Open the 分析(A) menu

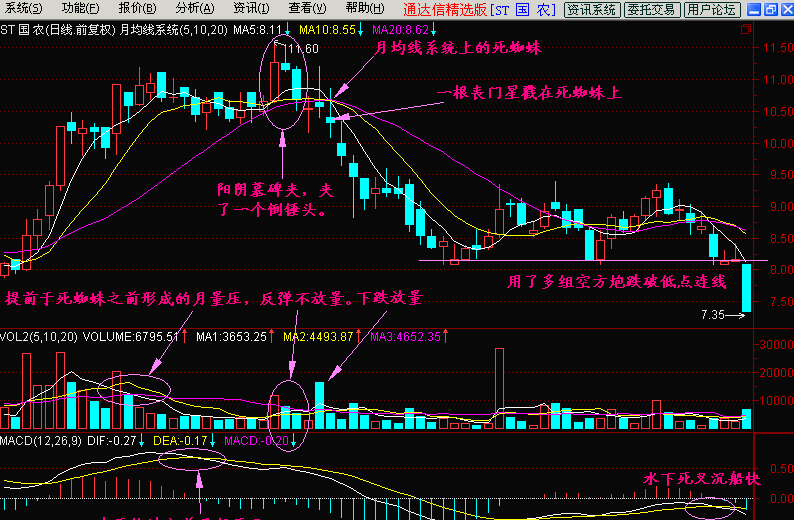(194, 8)
